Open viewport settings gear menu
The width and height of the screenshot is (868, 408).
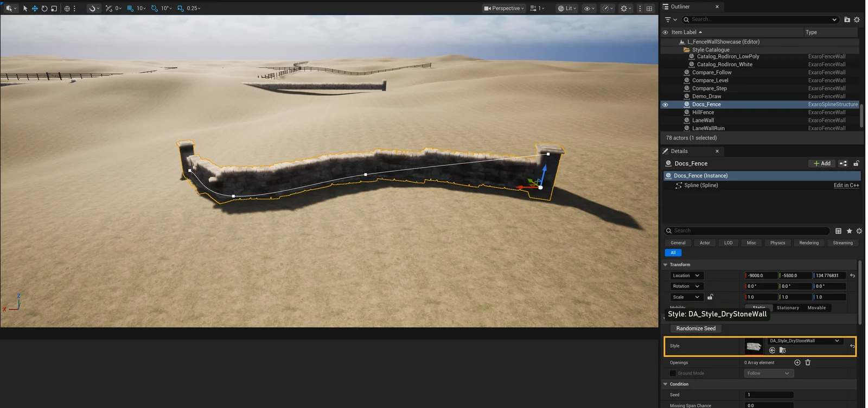click(626, 8)
